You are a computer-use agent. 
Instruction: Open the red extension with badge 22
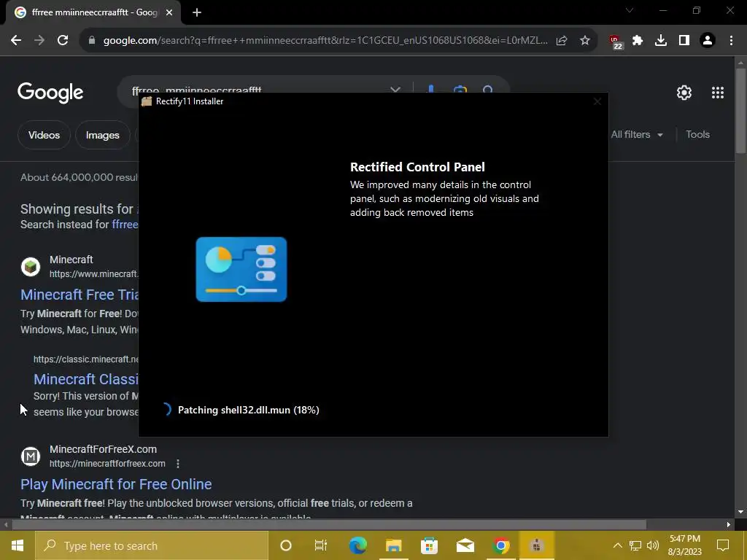(x=616, y=42)
